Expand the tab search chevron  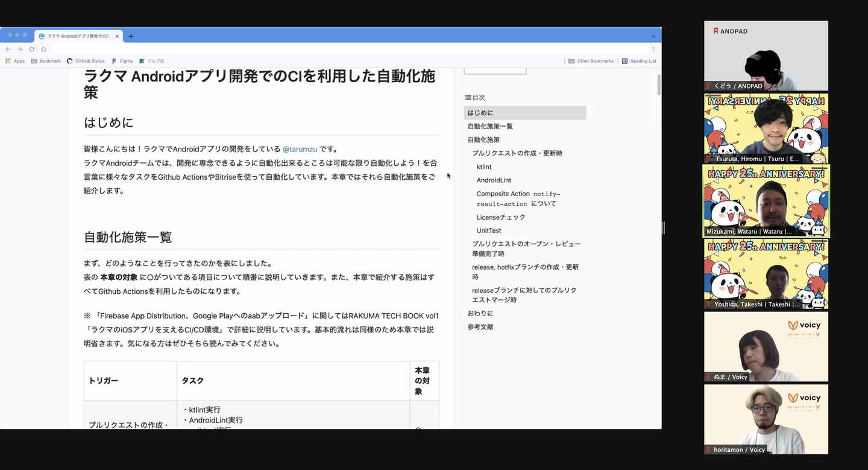tap(653, 36)
